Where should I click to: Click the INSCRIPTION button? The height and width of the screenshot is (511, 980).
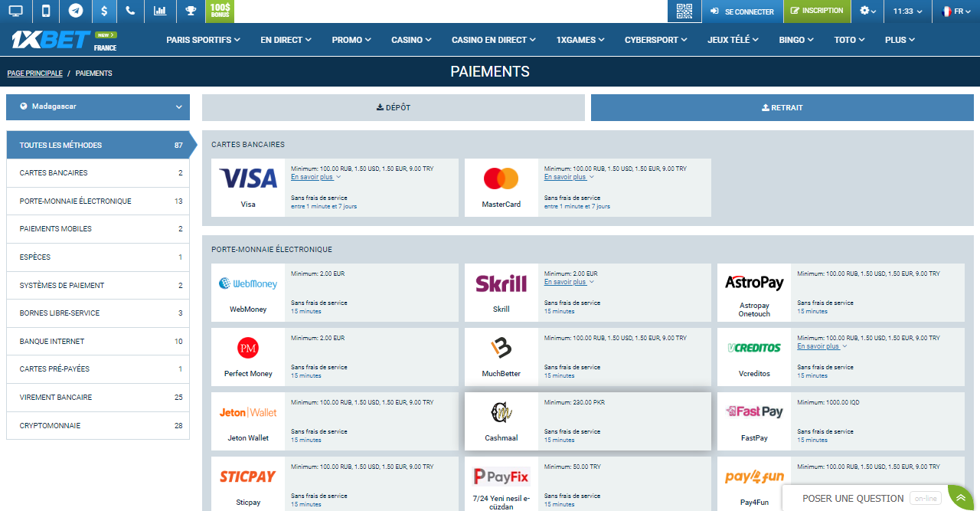(x=817, y=11)
